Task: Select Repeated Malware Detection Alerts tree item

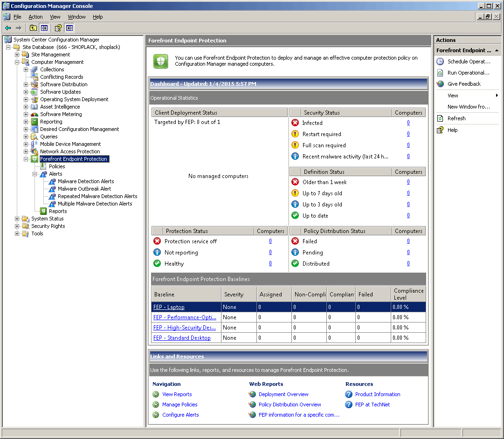Action: [x=97, y=196]
